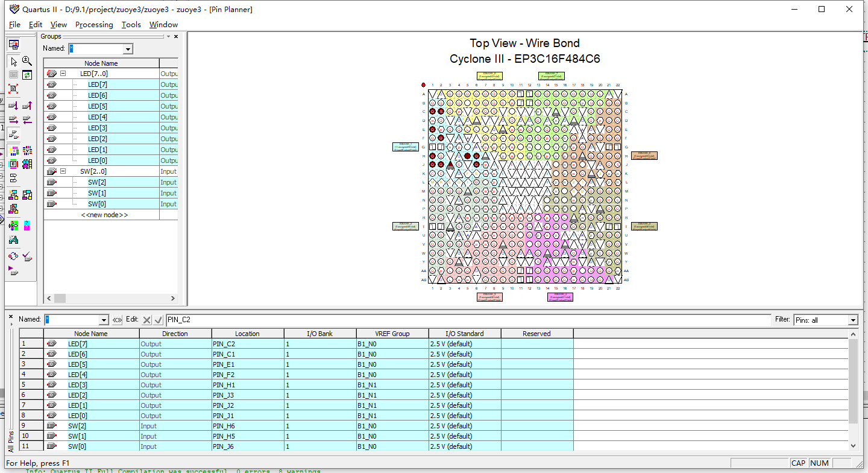Click the green refresh arrows toolbar icon

[27, 75]
